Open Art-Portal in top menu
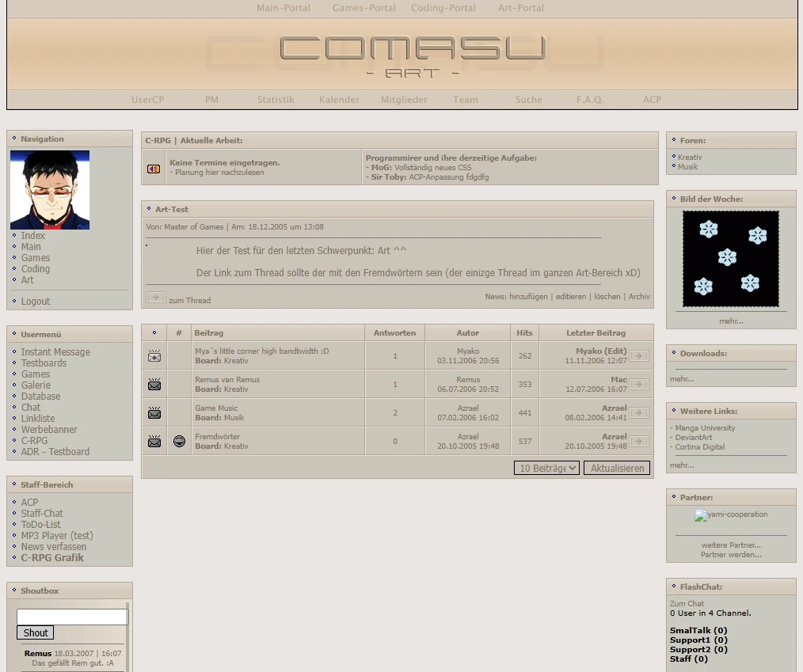Image resolution: width=803 pixels, height=672 pixels. [x=521, y=8]
